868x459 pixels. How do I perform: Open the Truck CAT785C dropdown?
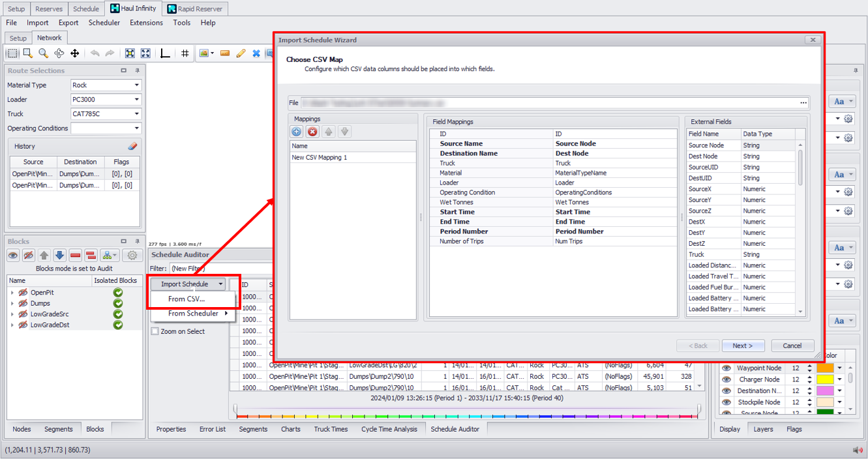tap(137, 114)
